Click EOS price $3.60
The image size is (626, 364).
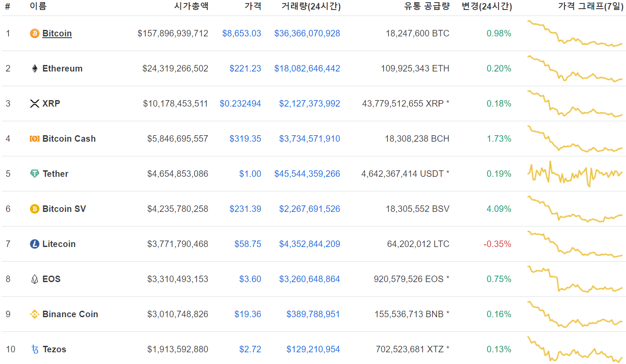pyautogui.click(x=250, y=279)
